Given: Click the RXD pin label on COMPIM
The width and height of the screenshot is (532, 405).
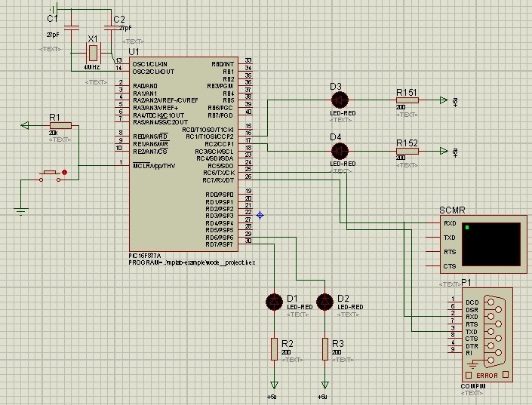Looking at the screenshot, I should (x=472, y=317).
